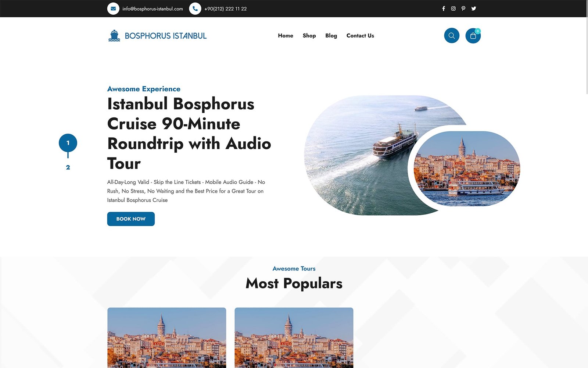Switch to slide 2 in the slider
588x368 pixels.
(68, 167)
